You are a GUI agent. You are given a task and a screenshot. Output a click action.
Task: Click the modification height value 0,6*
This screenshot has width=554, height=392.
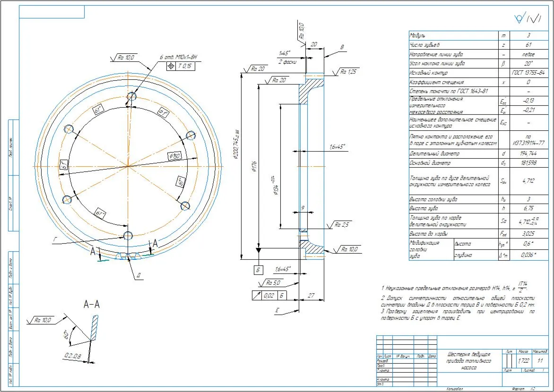tap(528, 244)
